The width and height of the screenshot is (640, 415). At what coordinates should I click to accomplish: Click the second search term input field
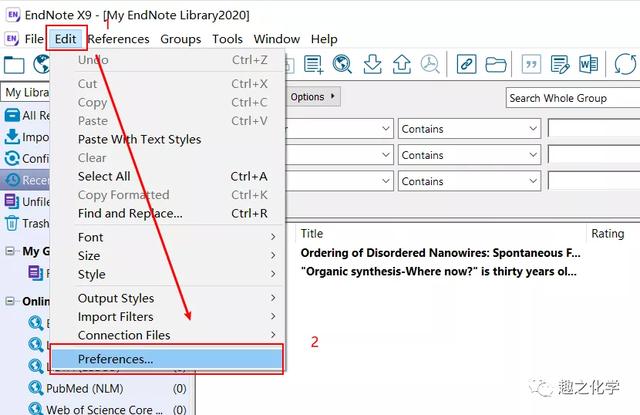(x=594, y=155)
